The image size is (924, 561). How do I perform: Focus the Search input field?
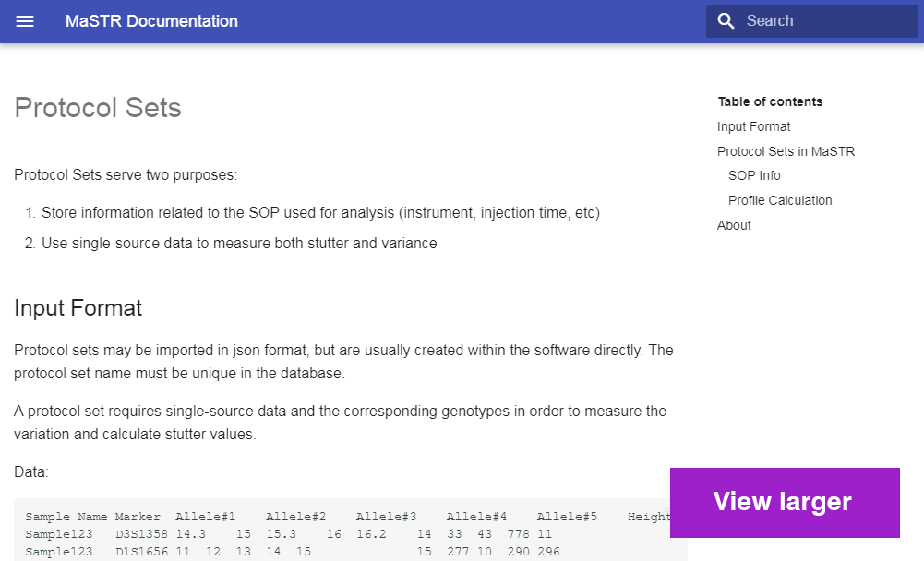click(812, 21)
